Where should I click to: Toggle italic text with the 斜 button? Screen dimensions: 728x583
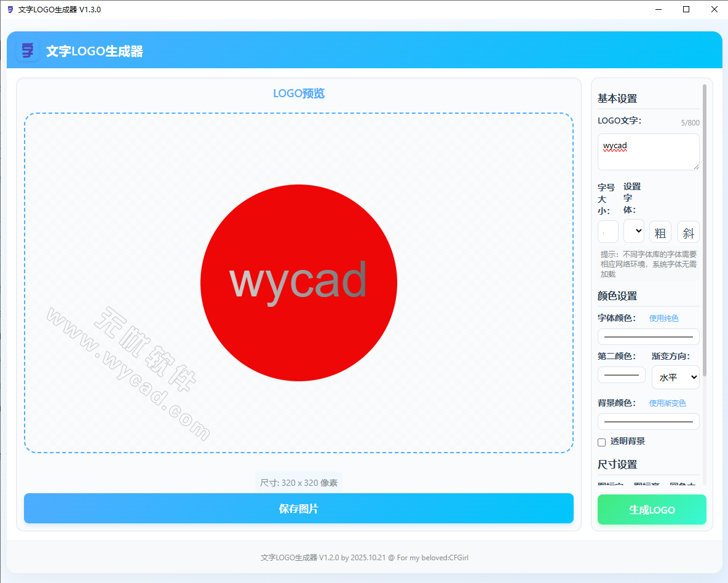coord(688,232)
